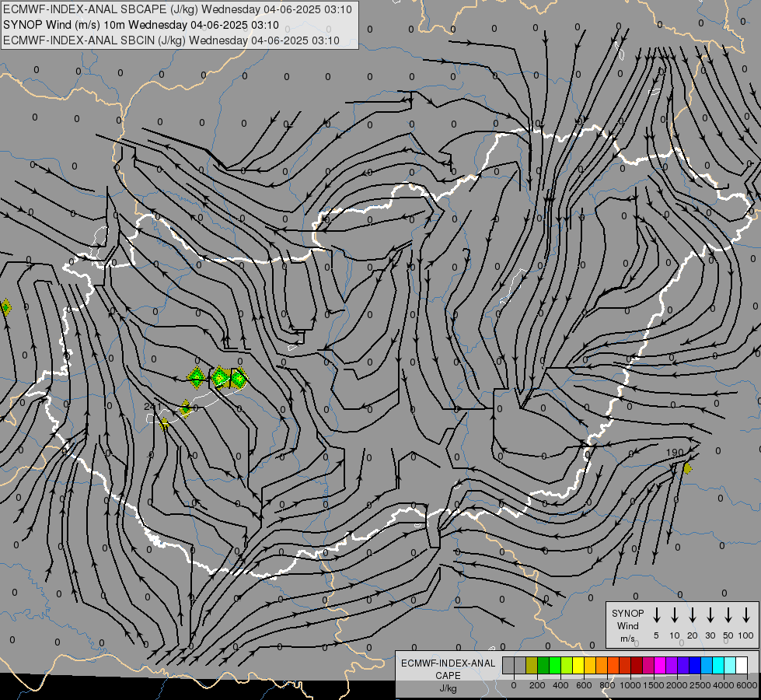Click the '1500' tick label on the CAPE scale
The image size is (761, 700).
[654, 685]
